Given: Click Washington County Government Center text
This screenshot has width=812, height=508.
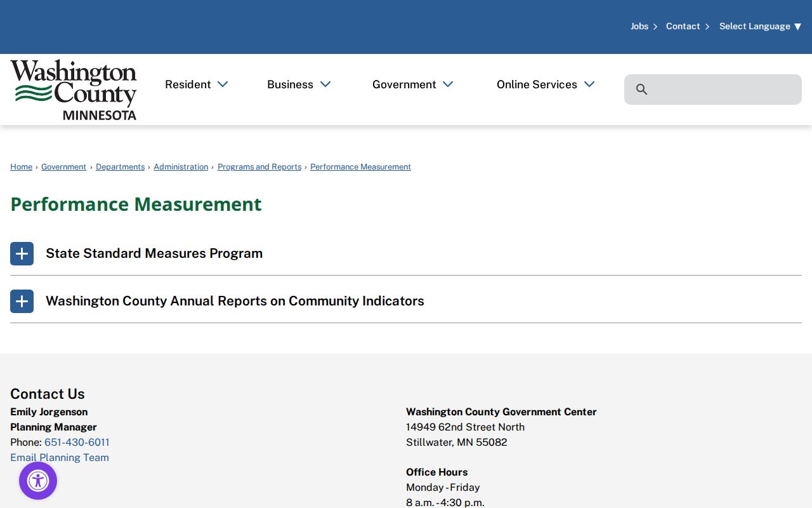Looking at the screenshot, I should tap(501, 412).
